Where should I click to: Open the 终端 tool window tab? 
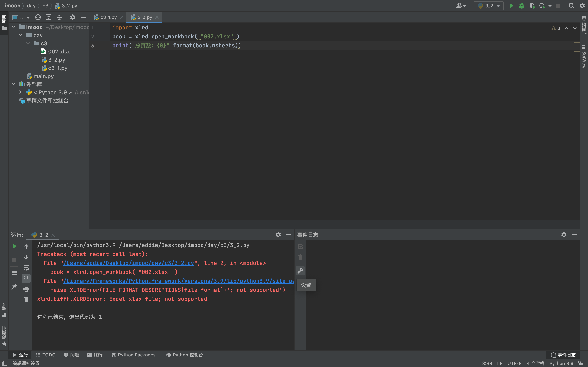coord(95,355)
